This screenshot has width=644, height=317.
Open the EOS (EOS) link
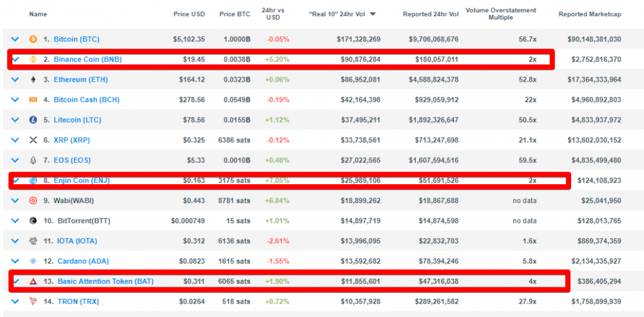(x=72, y=160)
